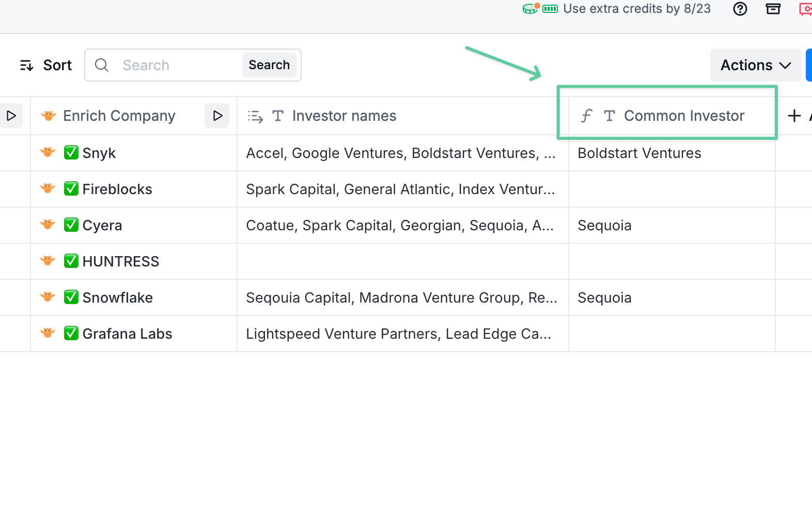
Task: Click the Sort icon
Action: pyautogui.click(x=26, y=65)
